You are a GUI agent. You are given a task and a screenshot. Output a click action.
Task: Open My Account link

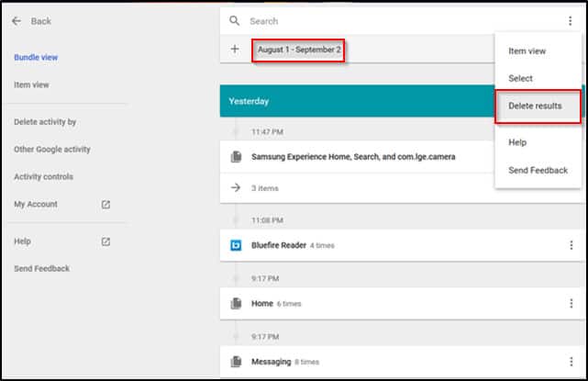36,204
